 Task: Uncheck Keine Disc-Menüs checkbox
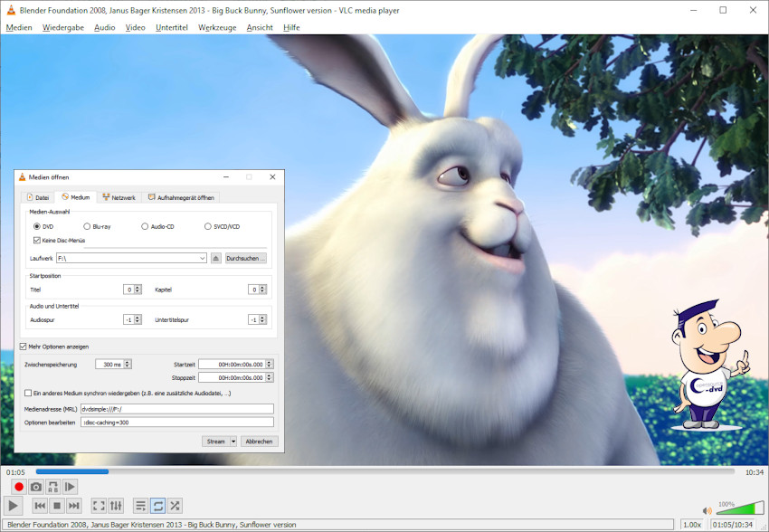coord(37,240)
